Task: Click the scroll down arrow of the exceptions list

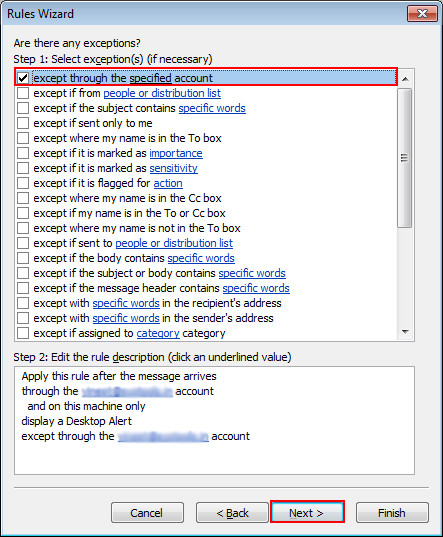Action: pyautogui.click(x=405, y=332)
